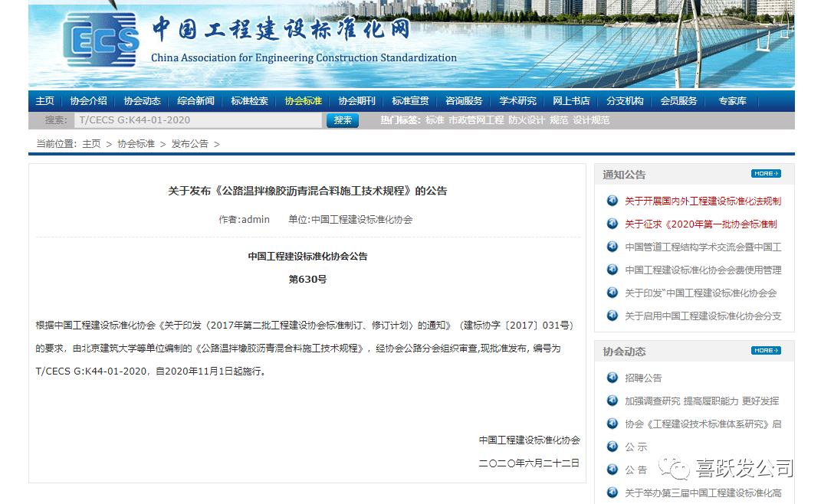
Task: Open the 协会介绍 navigation menu
Action: (x=88, y=101)
